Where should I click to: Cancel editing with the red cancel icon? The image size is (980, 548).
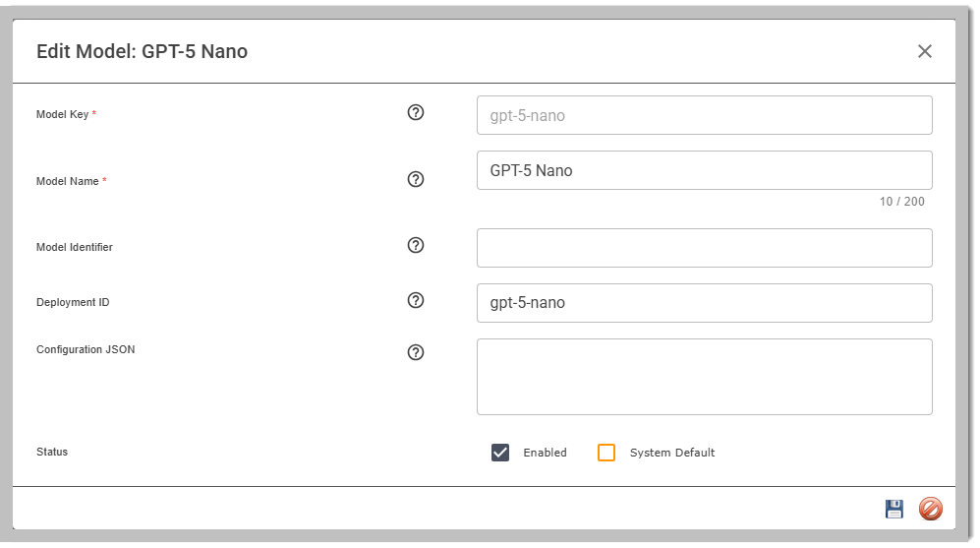930,509
